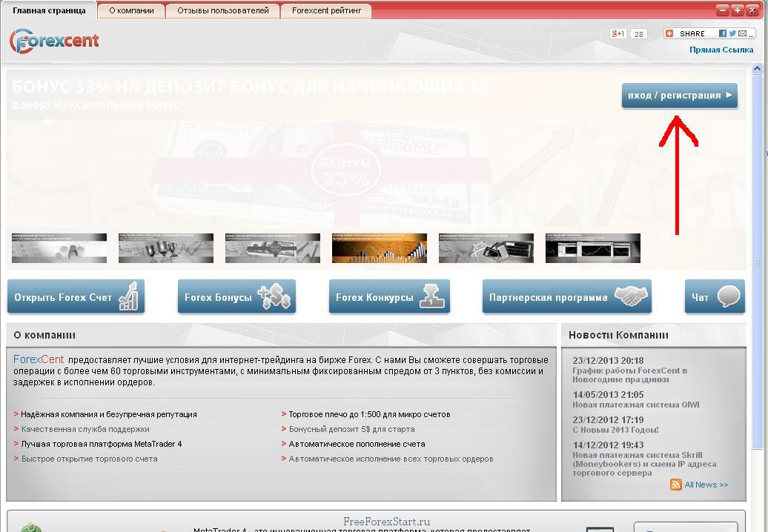Open the Forex Конкурсы section
This screenshot has width=768, height=532.
point(389,297)
